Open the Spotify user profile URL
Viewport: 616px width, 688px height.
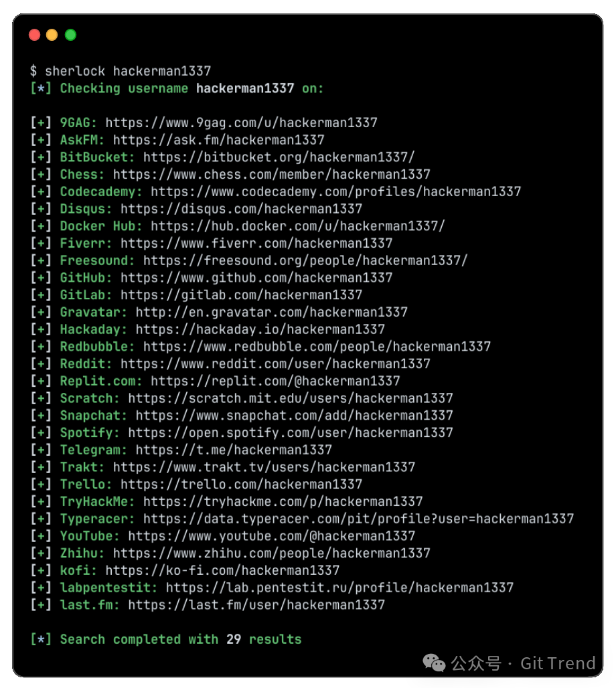(291, 433)
